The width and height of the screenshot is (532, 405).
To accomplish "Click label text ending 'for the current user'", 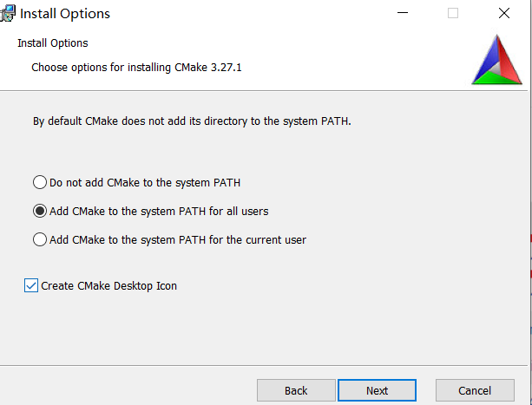I will point(178,239).
